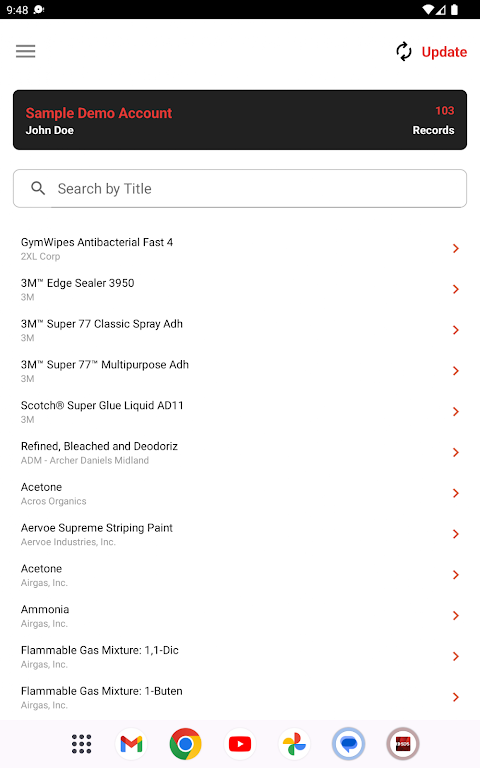Tap the ADM - Archer Daniels Midland label
Image resolution: width=480 pixels, height=768 pixels.
[x=85, y=460]
